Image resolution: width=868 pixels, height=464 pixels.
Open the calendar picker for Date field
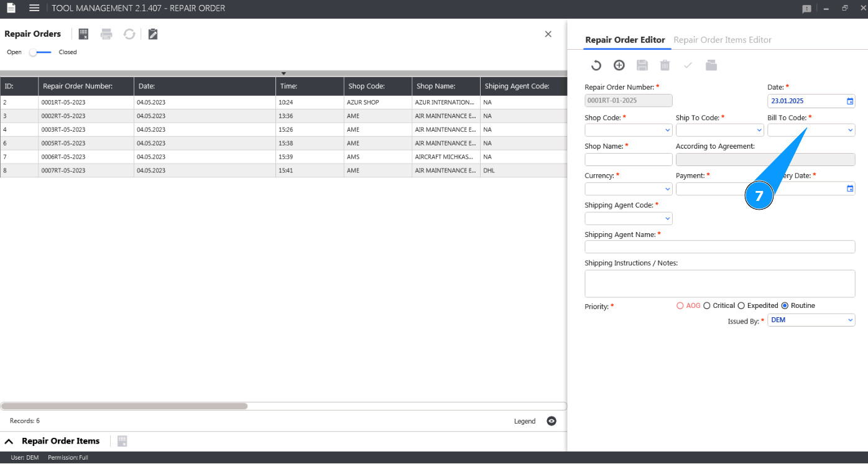coord(850,101)
